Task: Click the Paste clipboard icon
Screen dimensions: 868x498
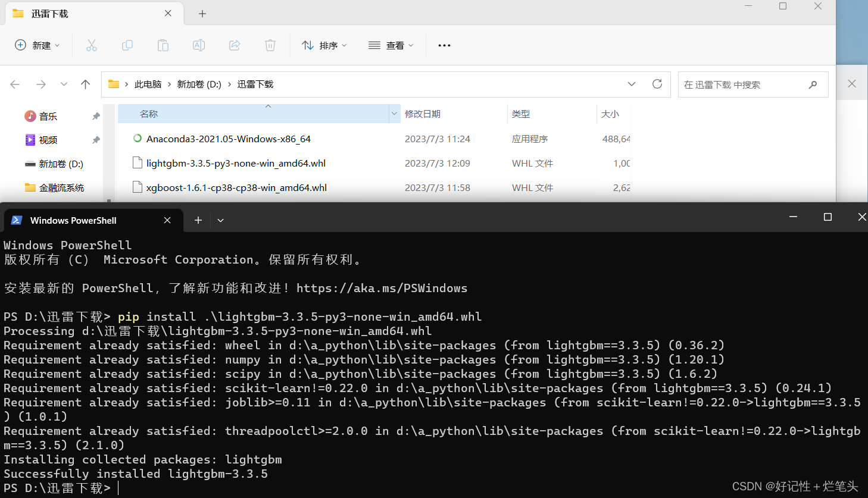Action: (163, 45)
